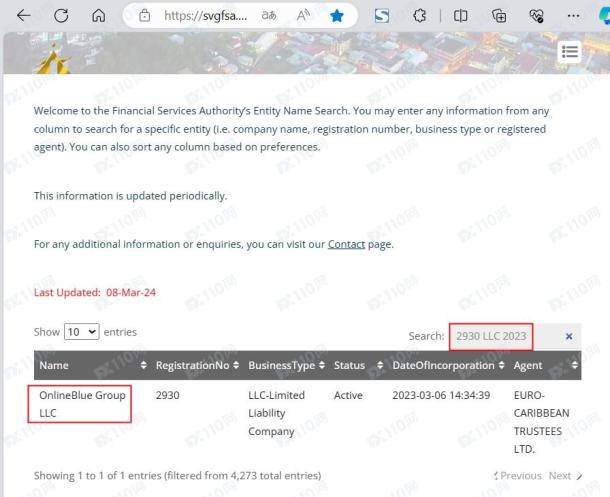The height and width of the screenshot is (497, 610).
Task: Reload the page with the refresh icon
Action: click(61, 16)
